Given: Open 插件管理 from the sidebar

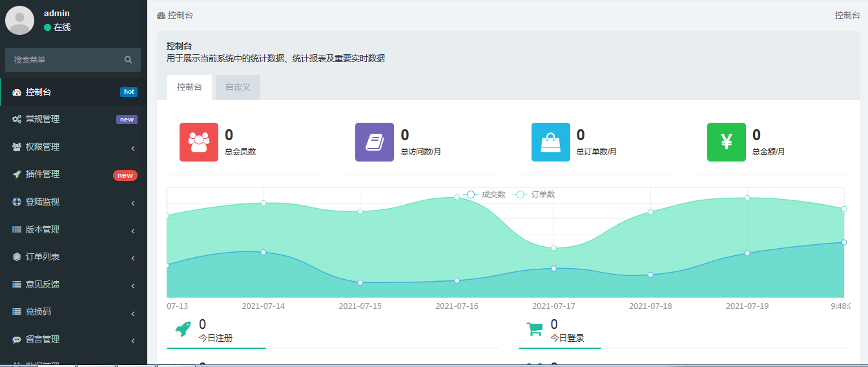Looking at the screenshot, I should [74, 174].
